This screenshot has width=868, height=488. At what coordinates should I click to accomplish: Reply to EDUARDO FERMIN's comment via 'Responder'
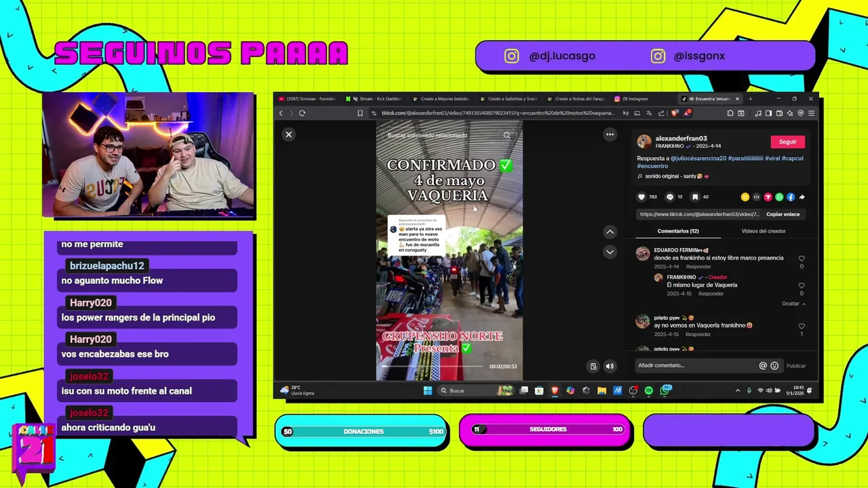coord(698,266)
